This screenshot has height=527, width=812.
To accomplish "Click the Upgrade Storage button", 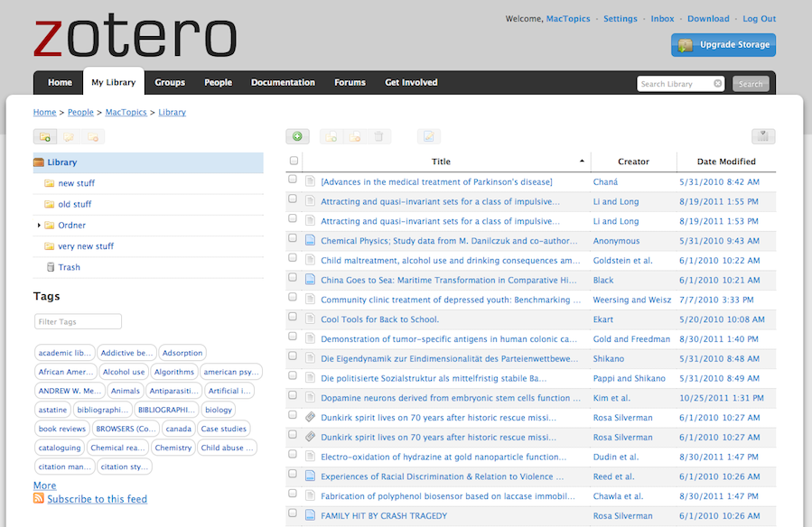I will click(723, 45).
